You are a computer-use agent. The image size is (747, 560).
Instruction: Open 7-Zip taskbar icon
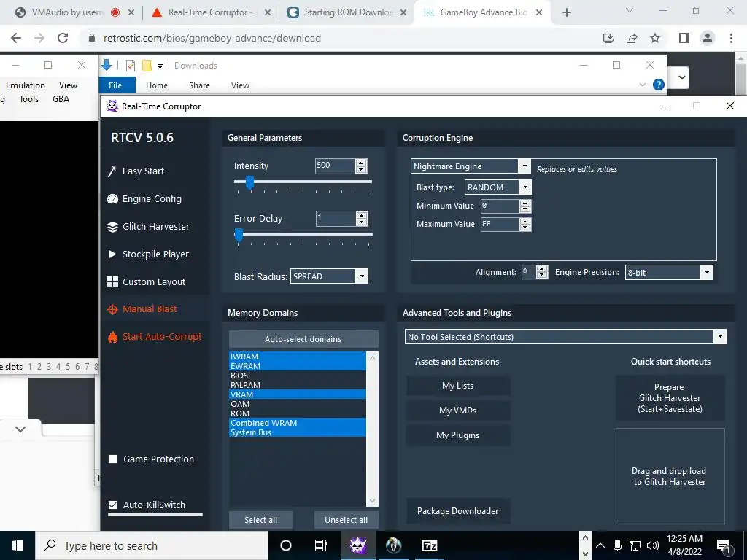(x=429, y=545)
